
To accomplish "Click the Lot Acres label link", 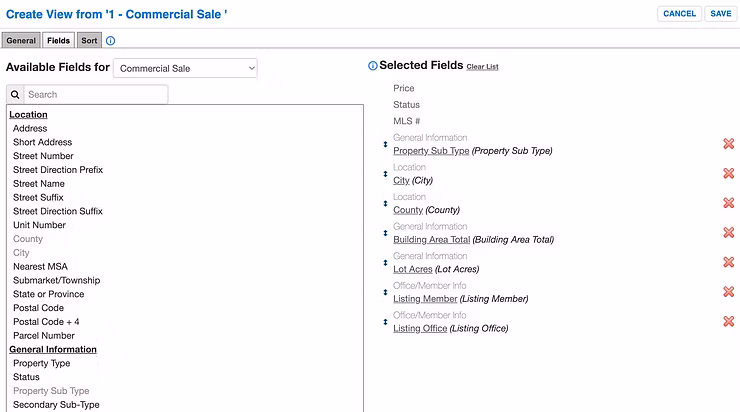I will (413, 269).
